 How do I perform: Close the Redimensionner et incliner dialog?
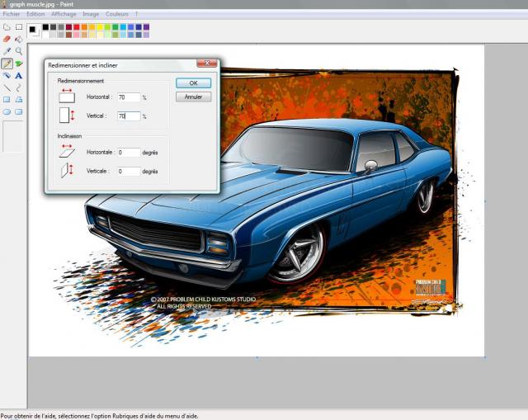207,63
